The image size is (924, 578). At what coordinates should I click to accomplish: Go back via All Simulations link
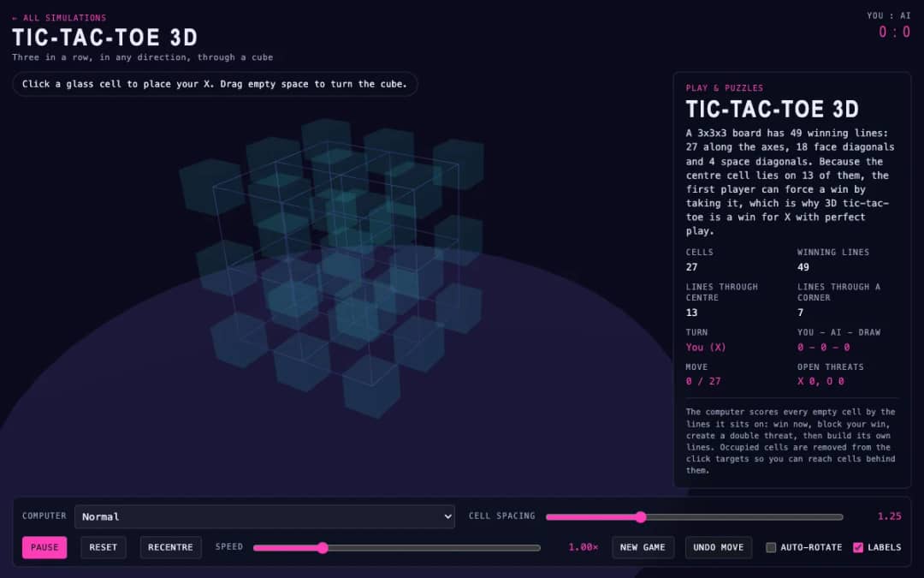pos(59,18)
